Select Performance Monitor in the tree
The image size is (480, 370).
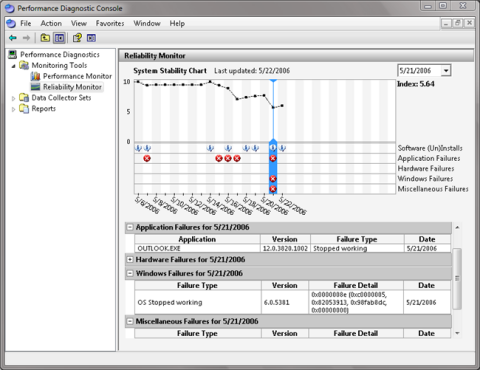click(x=77, y=76)
